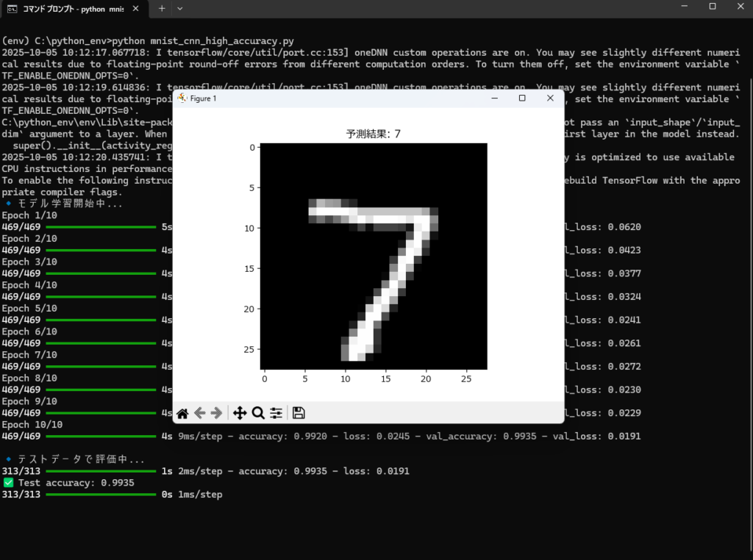Toggle pan mode off after activating it
Screen dimensions: 753x560
[240, 412]
